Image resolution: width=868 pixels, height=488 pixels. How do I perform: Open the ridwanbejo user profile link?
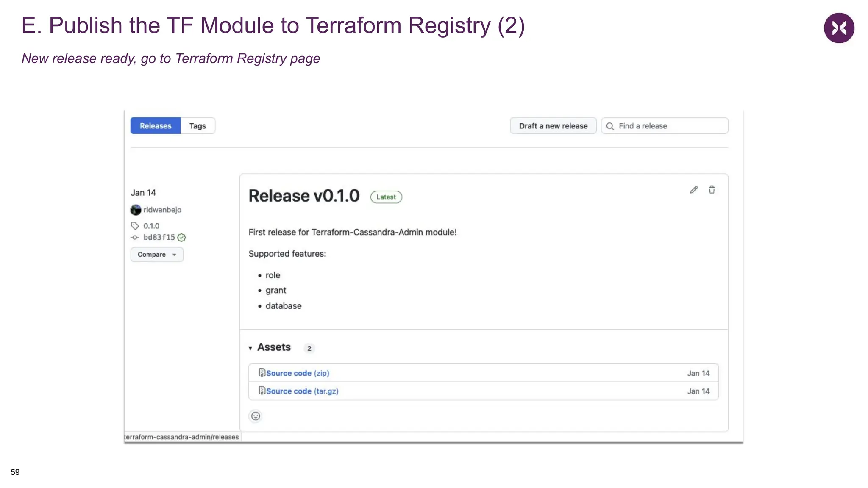pyautogui.click(x=162, y=210)
